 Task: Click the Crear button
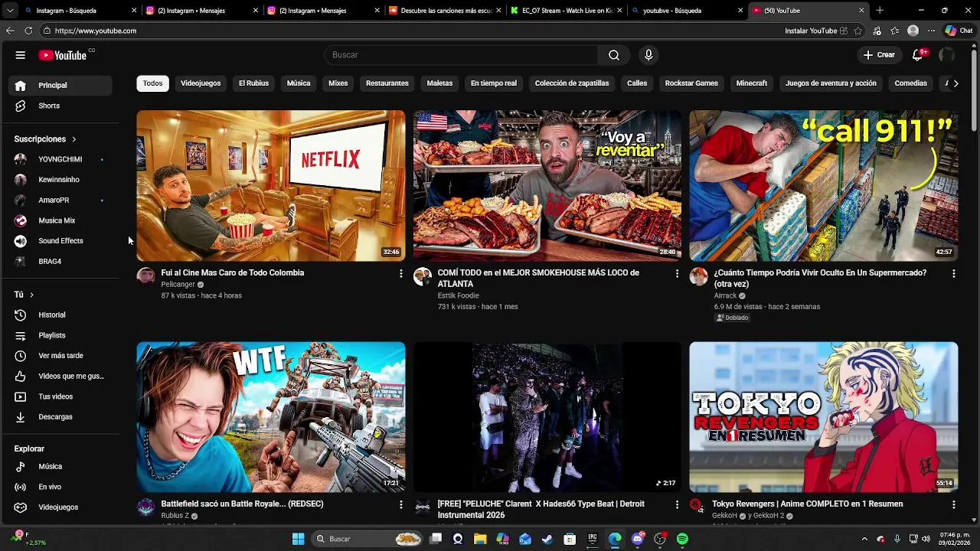click(879, 55)
